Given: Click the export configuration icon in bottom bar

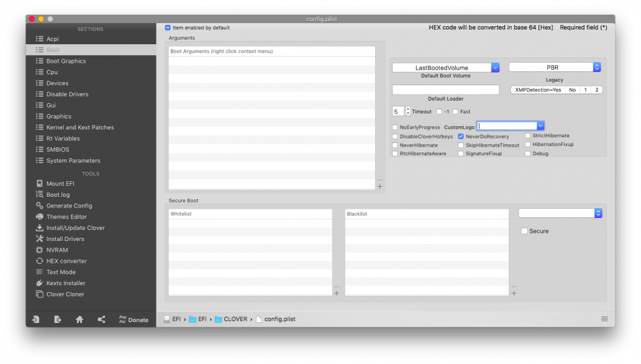Looking at the screenshot, I should coord(58,320).
